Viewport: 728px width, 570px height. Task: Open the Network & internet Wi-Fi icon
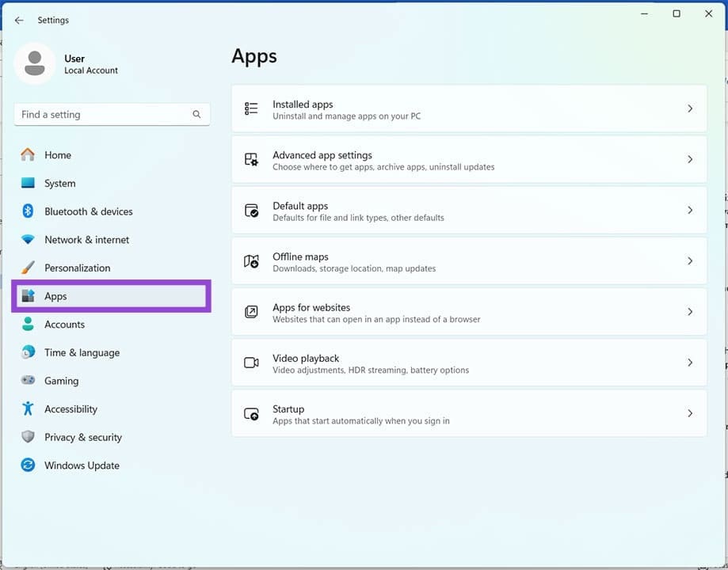[28, 240]
